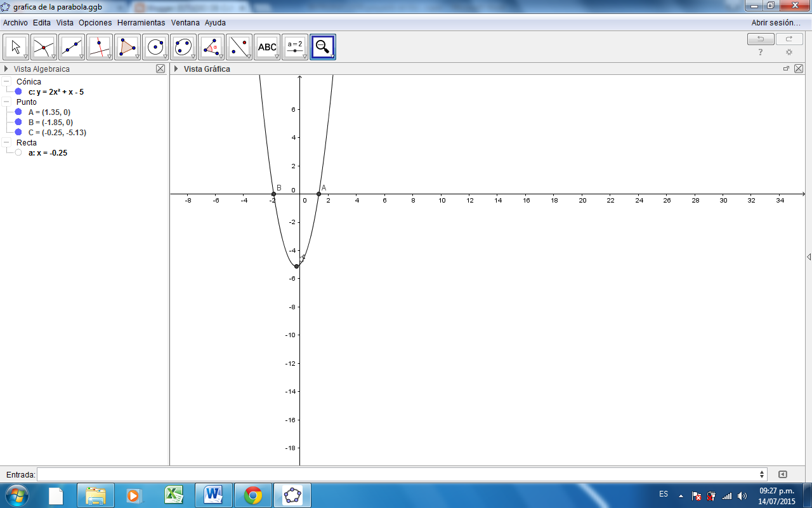Open the Vista menu
Image resolution: width=812 pixels, height=508 pixels.
pyautogui.click(x=65, y=22)
